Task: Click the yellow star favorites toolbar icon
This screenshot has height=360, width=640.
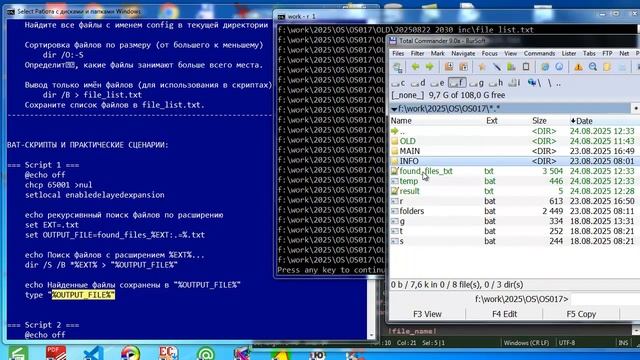Action: 482,67
